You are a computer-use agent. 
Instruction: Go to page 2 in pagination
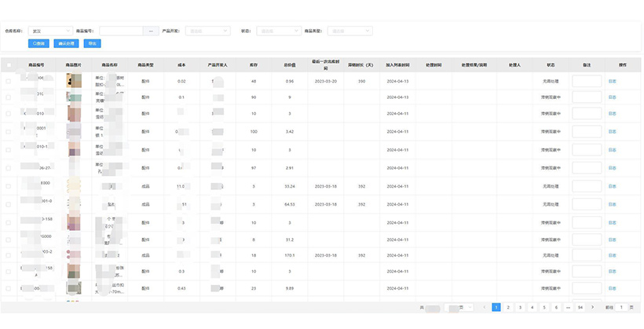tap(508, 307)
